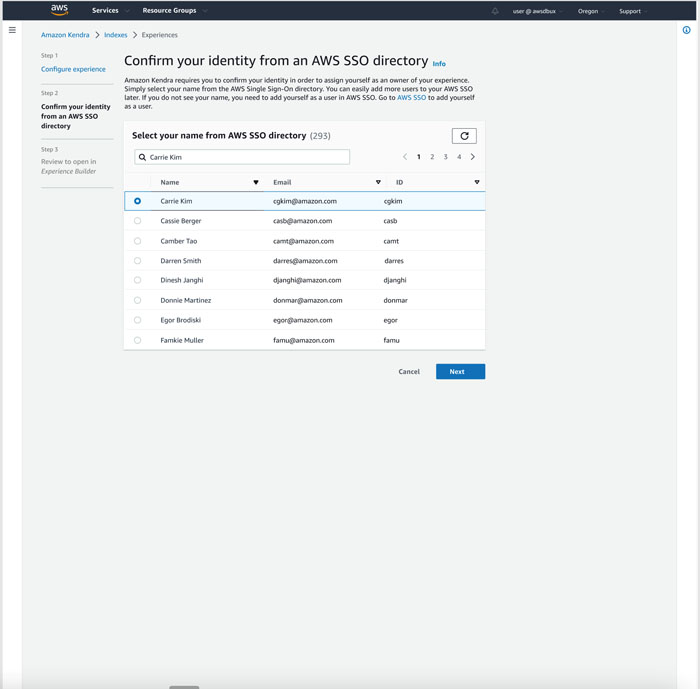This screenshot has width=700, height=689.
Task: Open the AWS SSO link in description
Action: [x=411, y=97]
